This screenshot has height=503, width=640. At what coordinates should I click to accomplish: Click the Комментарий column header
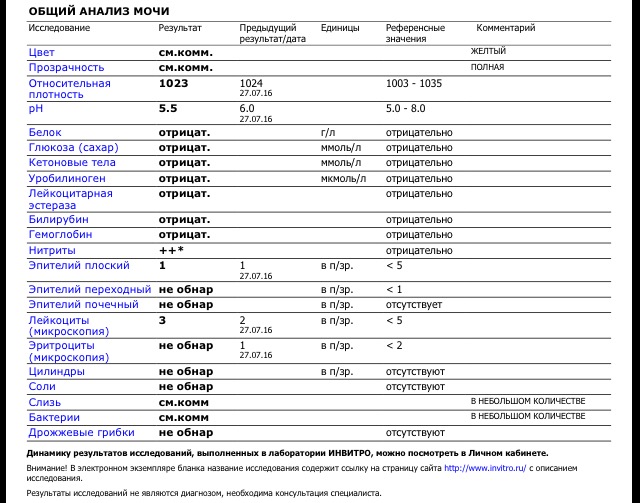pos(506,28)
